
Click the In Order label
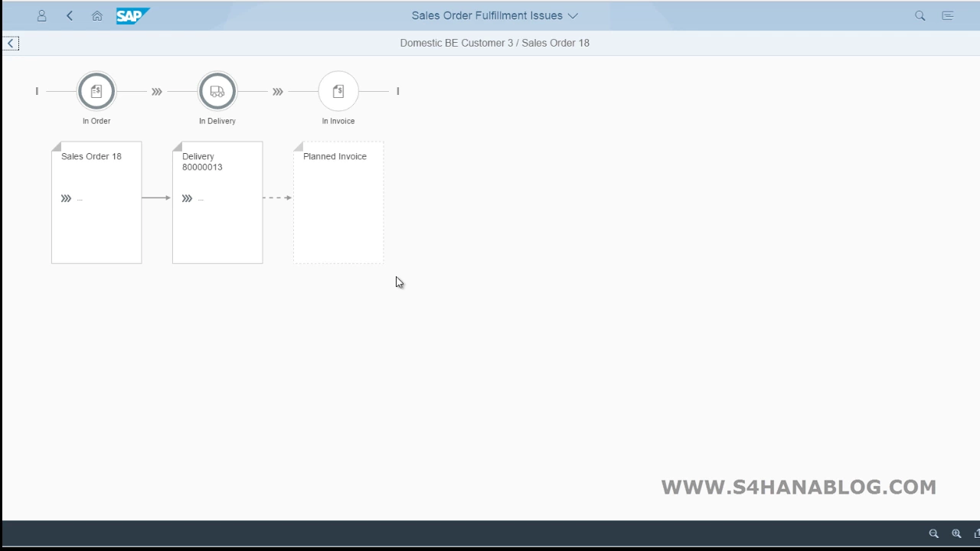tap(96, 121)
